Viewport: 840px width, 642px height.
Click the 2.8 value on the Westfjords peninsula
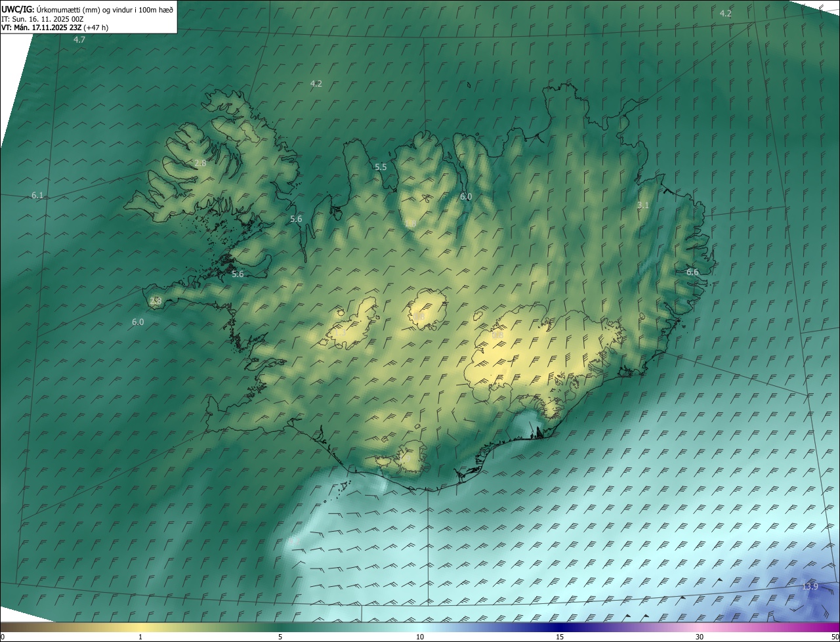200,163
